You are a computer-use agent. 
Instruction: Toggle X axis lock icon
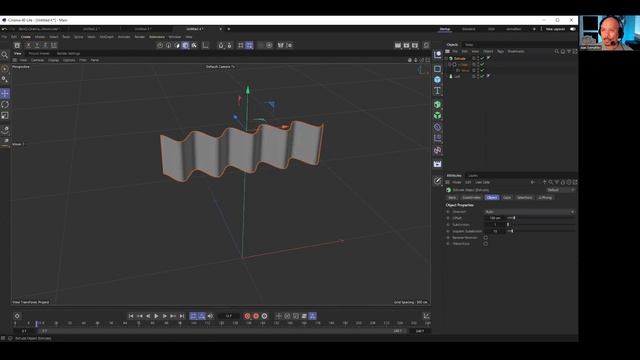pos(29,45)
